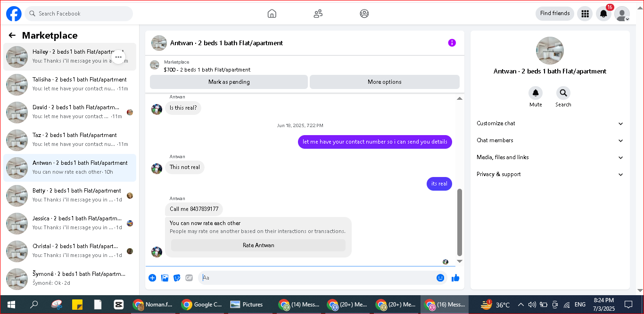Screen dimensions: 644x314
Task: Open Jessica's apartment conversation
Action: pos(70,223)
